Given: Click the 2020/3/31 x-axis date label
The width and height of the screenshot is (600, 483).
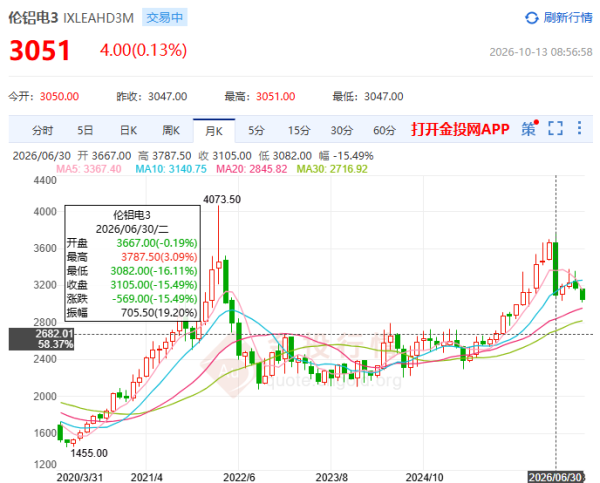Looking at the screenshot, I should pyautogui.click(x=80, y=477).
